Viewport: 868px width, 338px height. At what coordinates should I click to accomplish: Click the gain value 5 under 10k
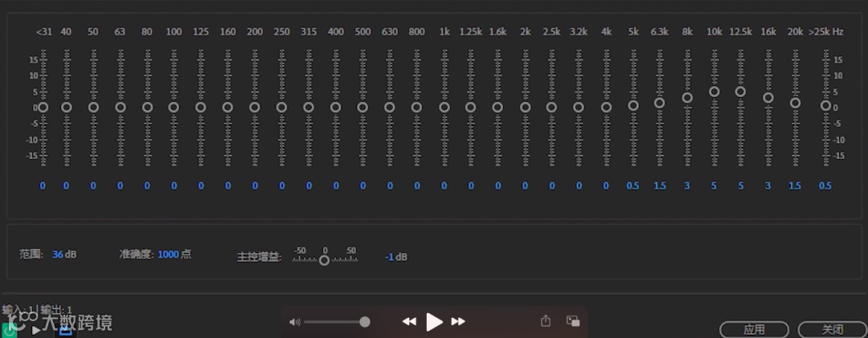(x=714, y=186)
